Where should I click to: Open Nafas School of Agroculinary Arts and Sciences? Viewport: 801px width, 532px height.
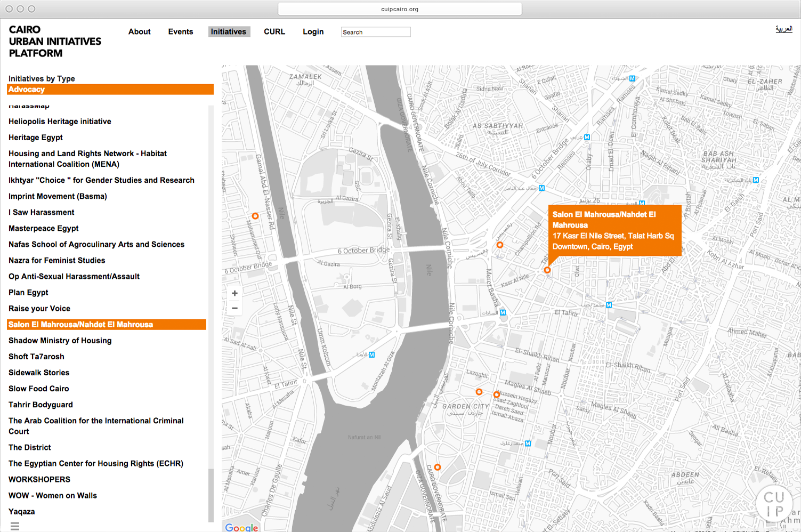tap(96, 244)
